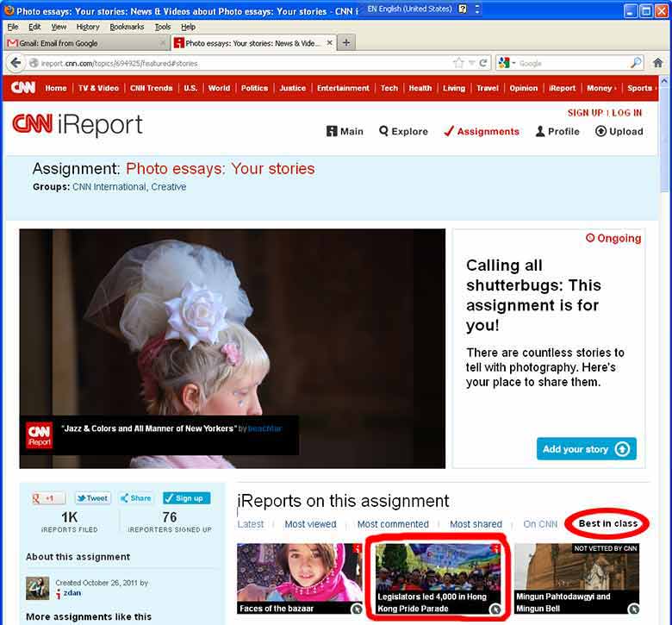The image size is (672, 625).
Task: Click Sports in CNN navigation bar
Action: tap(639, 88)
